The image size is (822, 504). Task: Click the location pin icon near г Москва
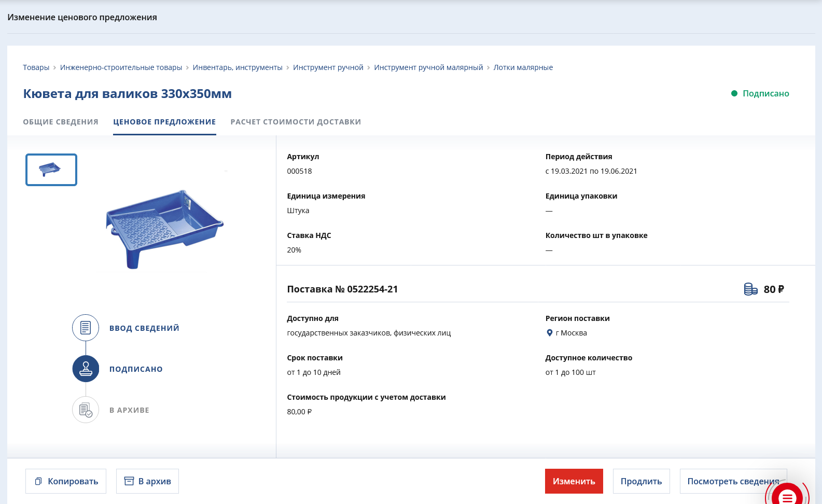click(x=550, y=333)
